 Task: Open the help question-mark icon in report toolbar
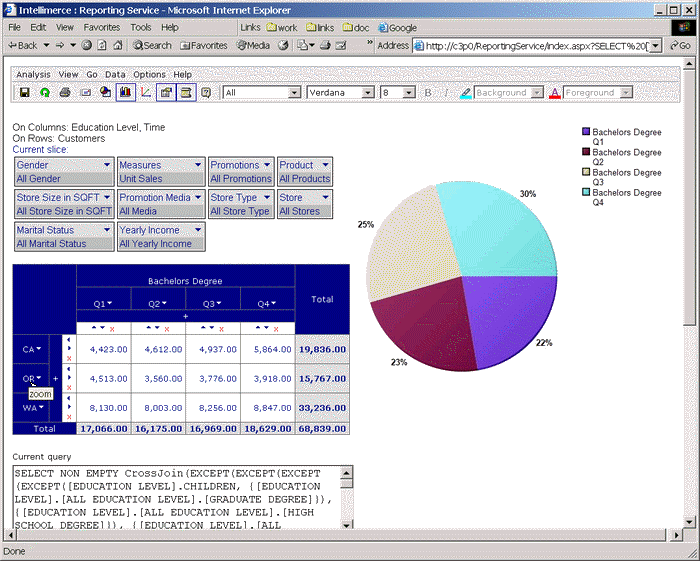point(206,92)
